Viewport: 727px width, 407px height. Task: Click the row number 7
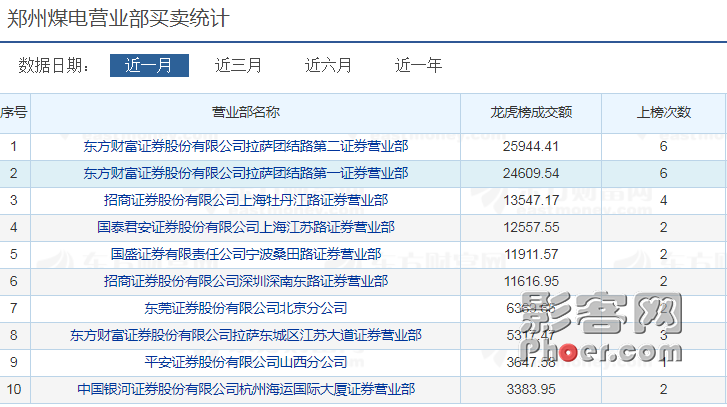pos(13,308)
